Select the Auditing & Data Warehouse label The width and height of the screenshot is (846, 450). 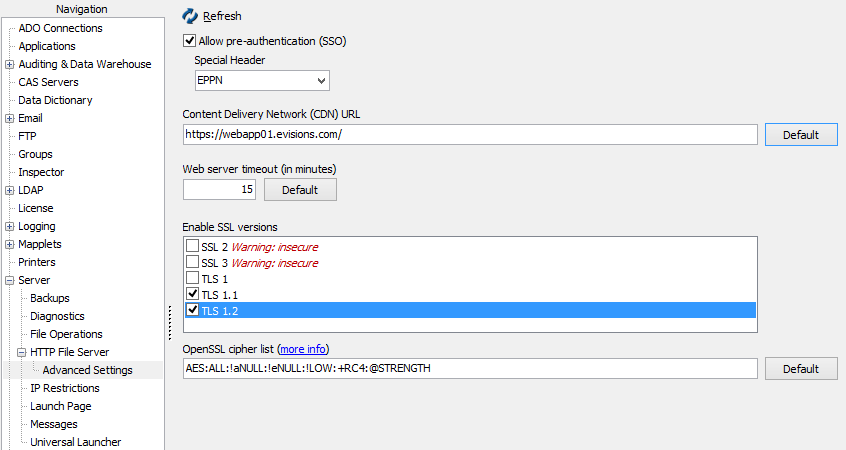tap(85, 64)
